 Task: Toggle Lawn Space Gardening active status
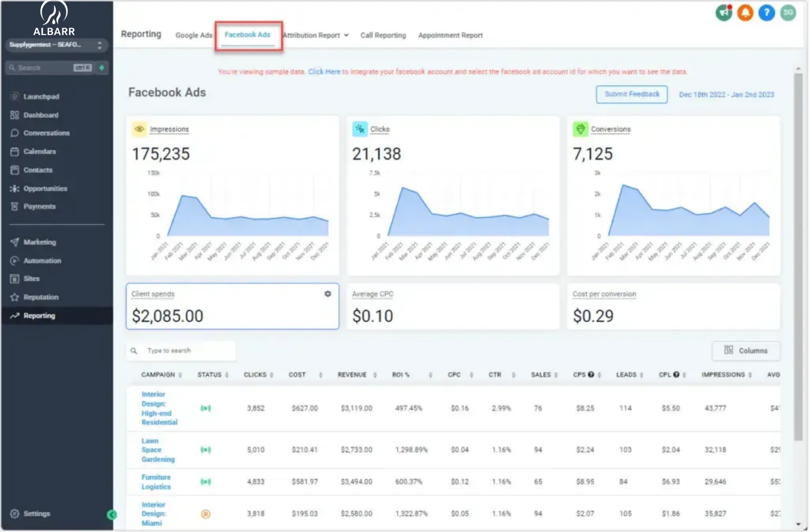[x=206, y=450]
